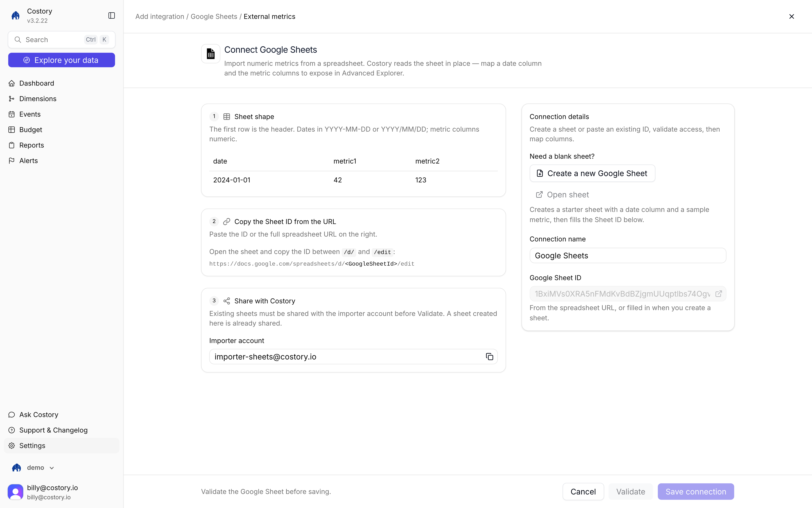Image resolution: width=812 pixels, height=508 pixels.
Task: Click the example spreadsheet URL text
Action: pos(312,264)
